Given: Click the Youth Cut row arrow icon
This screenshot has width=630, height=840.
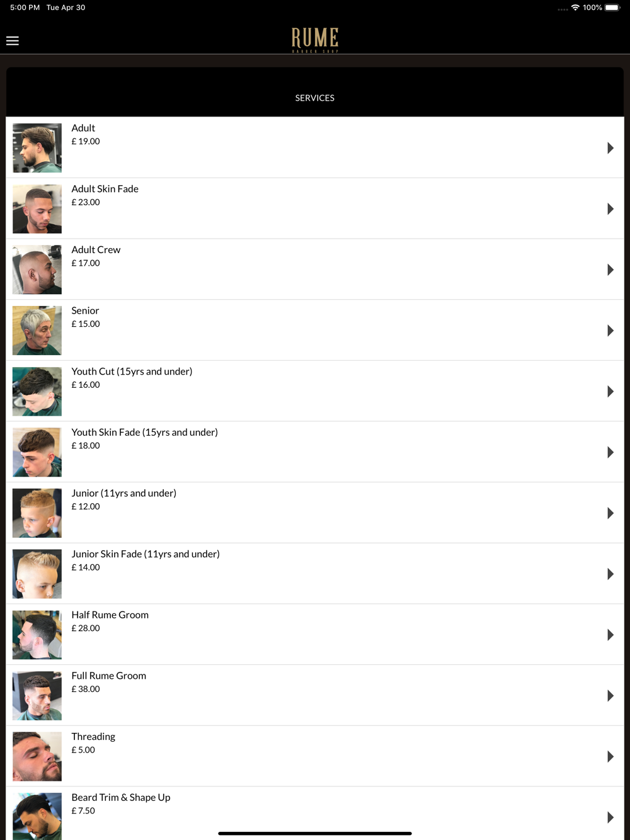Looking at the screenshot, I should 610,392.
